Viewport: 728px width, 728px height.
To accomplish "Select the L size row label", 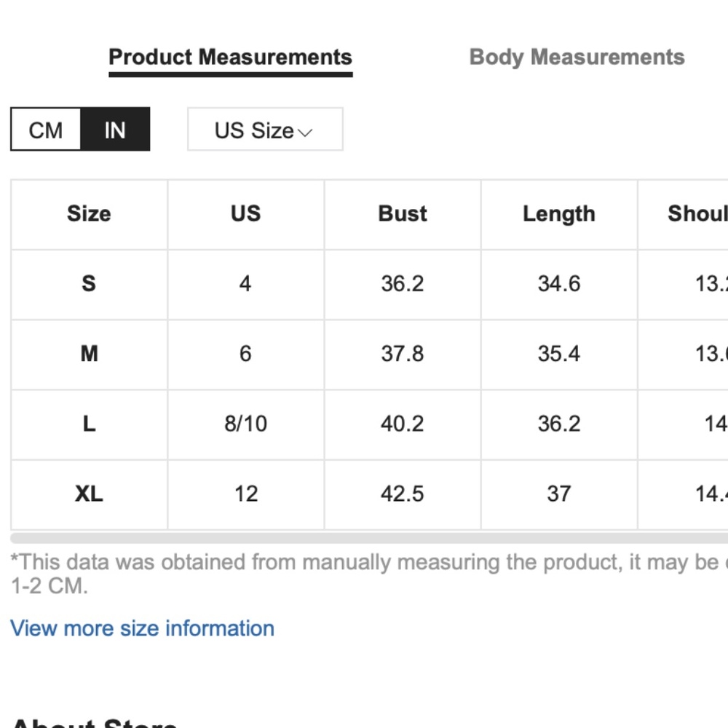I will [89, 424].
